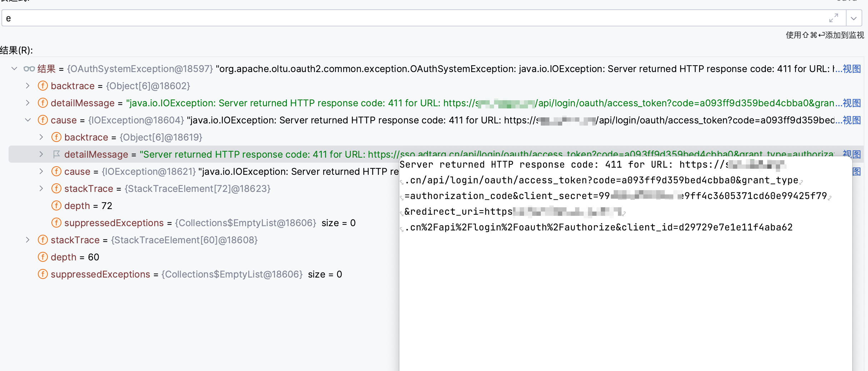Click expand-to-editor icon in expression field
The height and width of the screenshot is (371, 868).
(834, 17)
